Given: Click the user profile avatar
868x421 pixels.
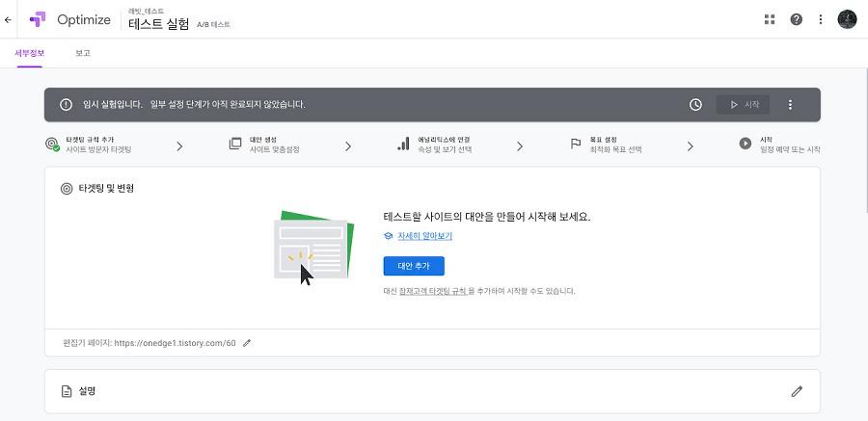Looking at the screenshot, I should pos(847,19).
